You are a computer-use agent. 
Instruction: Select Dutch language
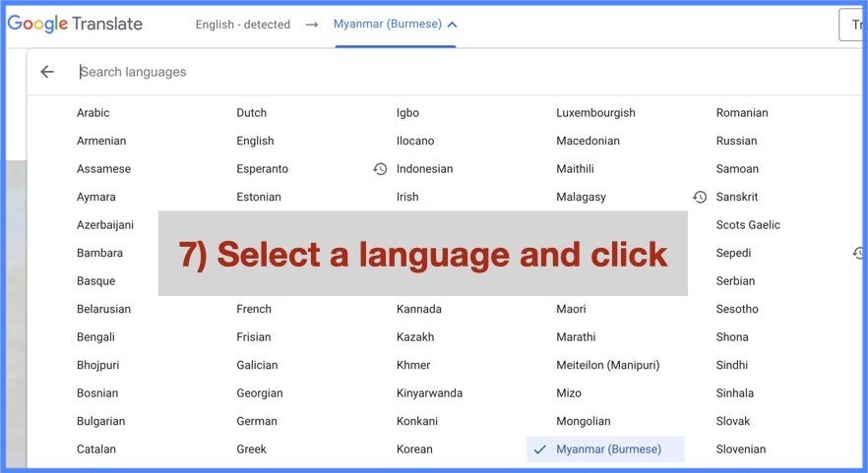251,113
